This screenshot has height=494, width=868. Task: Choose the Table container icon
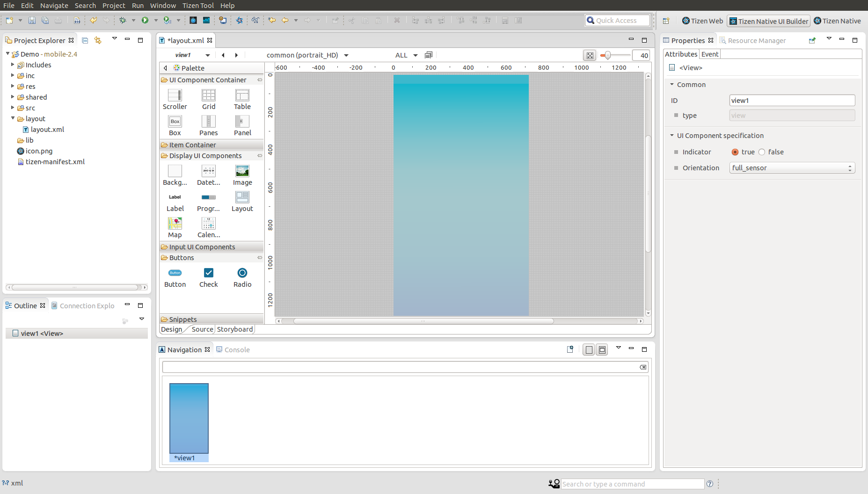(x=242, y=95)
